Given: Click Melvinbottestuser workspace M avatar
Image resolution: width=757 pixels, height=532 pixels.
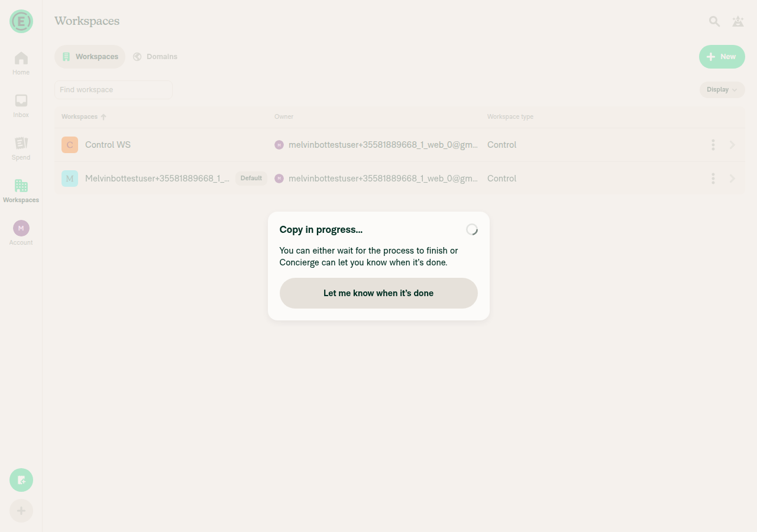Looking at the screenshot, I should (x=70, y=179).
